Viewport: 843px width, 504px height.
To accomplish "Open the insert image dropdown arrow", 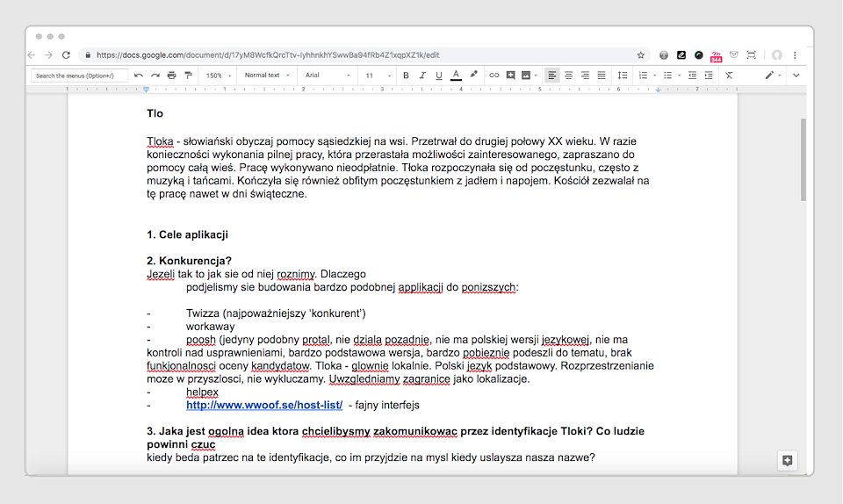I will click(536, 76).
